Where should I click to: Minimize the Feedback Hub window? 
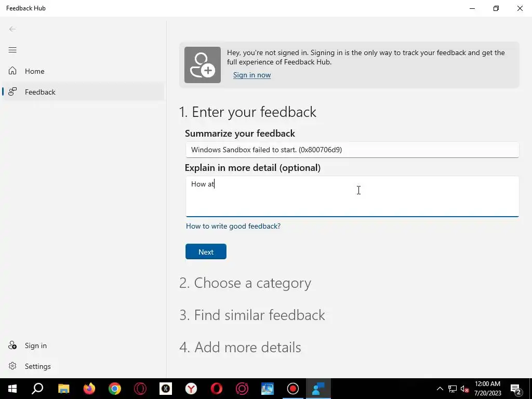click(472, 8)
